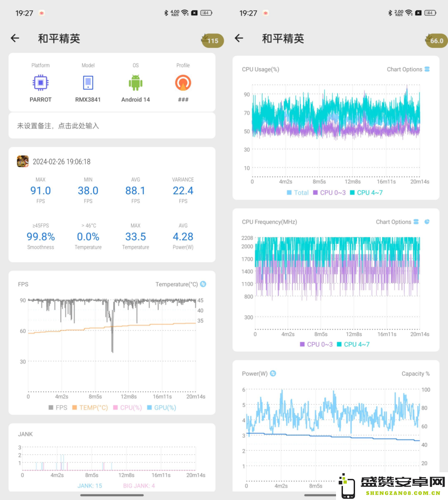The height and width of the screenshot is (500, 448).
Task: Tap the battery icon in the left status bar
Action: coord(206,13)
